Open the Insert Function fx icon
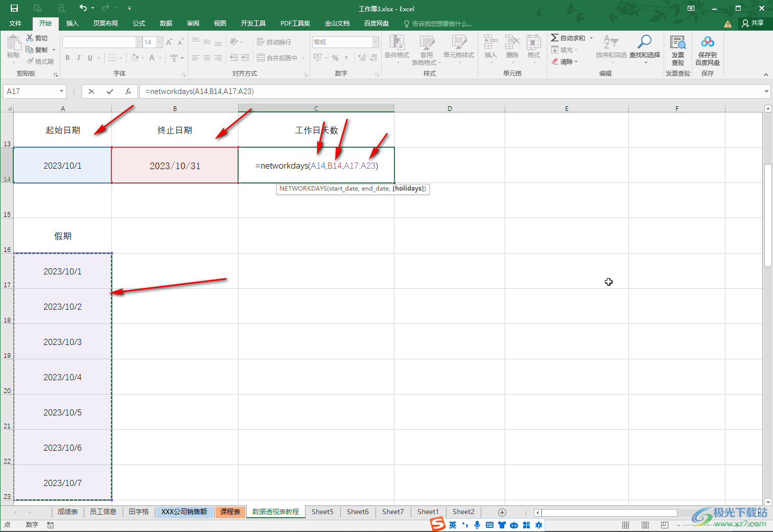This screenshot has width=773, height=532. coord(128,91)
